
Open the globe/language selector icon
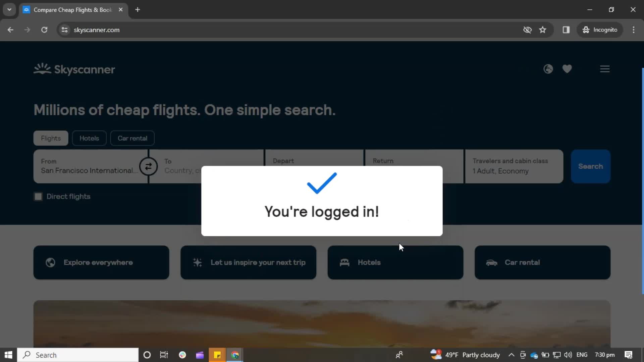(548, 69)
